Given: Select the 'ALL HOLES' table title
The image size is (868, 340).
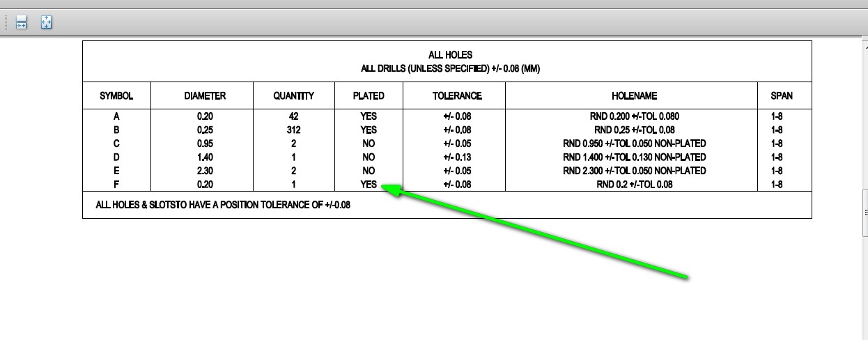Looking at the screenshot, I should [450, 54].
